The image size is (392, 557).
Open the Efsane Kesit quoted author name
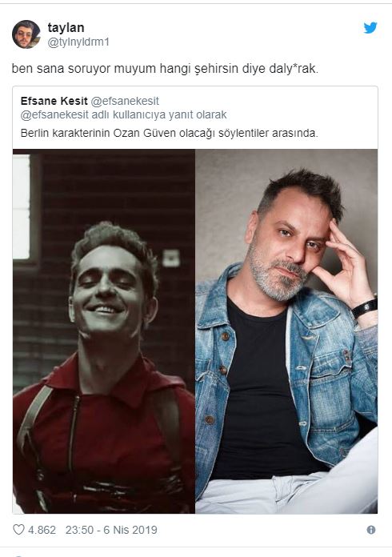click(x=54, y=101)
